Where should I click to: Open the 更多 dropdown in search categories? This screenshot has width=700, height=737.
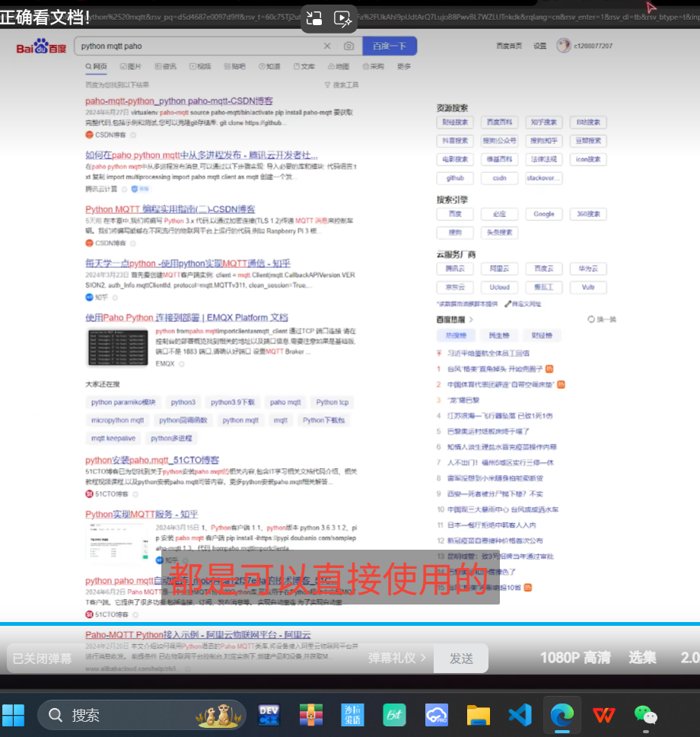pyautogui.click(x=403, y=67)
